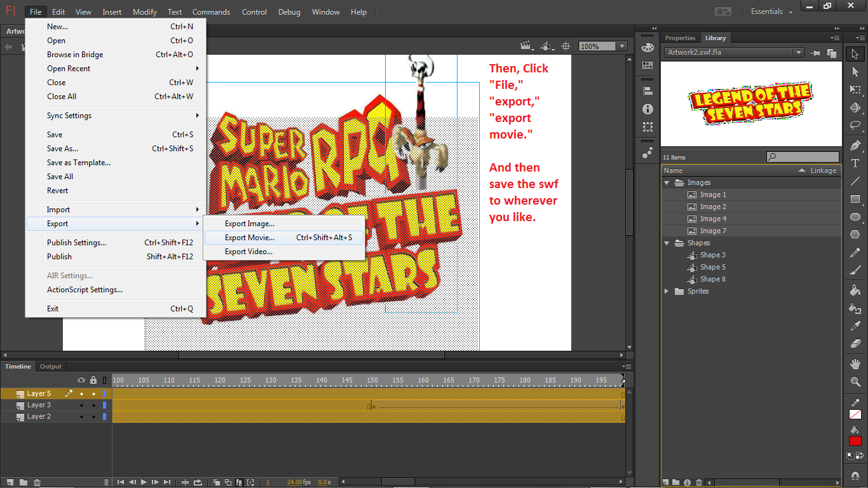Select the Line tool

coord(855,181)
